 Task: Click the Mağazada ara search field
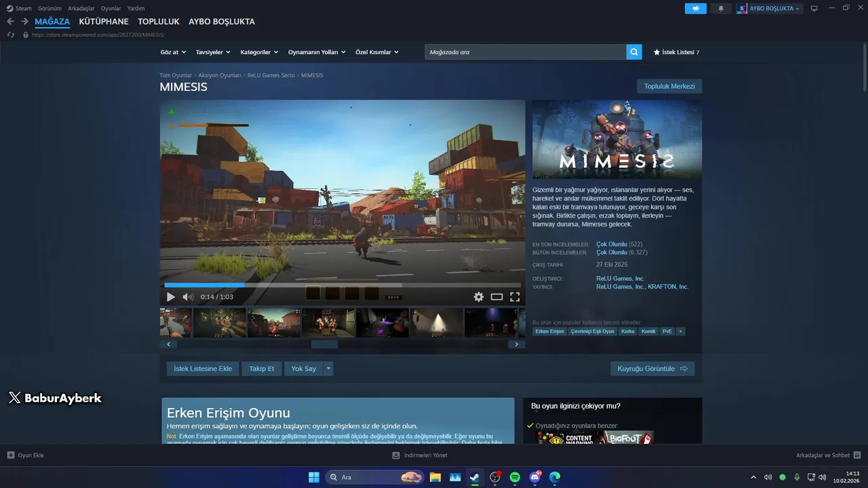pyautogui.click(x=526, y=52)
